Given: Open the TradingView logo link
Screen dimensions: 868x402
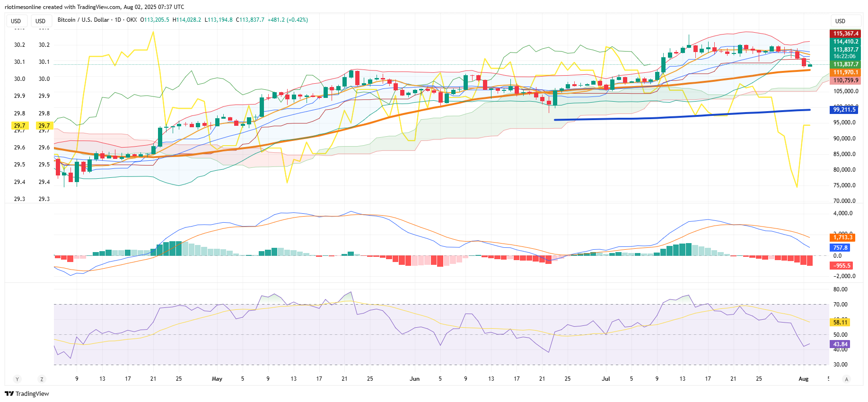Looking at the screenshot, I should coord(27,393).
